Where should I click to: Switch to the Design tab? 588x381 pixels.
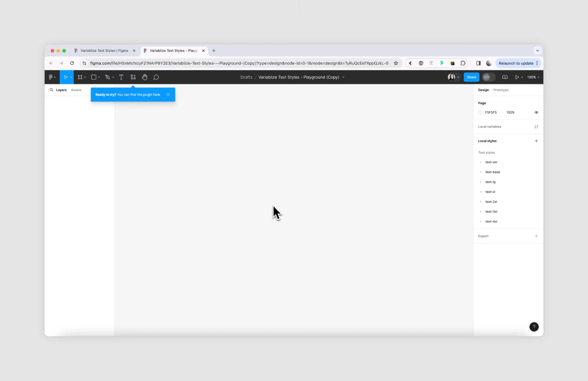[484, 90]
